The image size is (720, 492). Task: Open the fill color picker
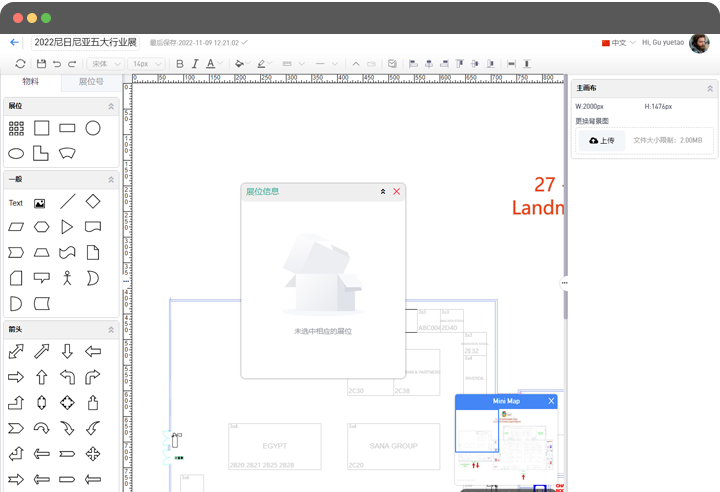pos(239,64)
